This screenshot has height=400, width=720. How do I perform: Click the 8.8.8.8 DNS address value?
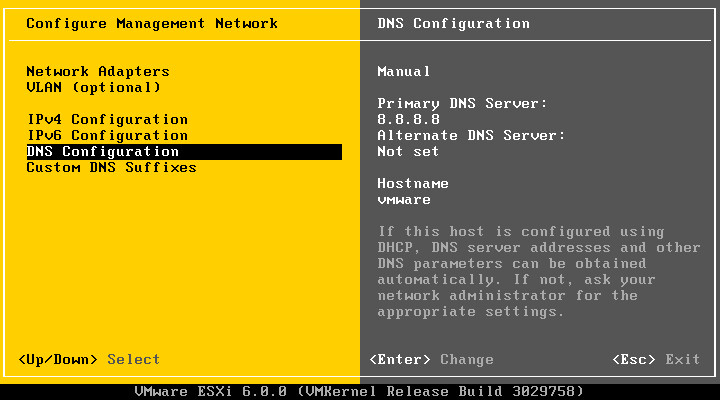[408, 119]
